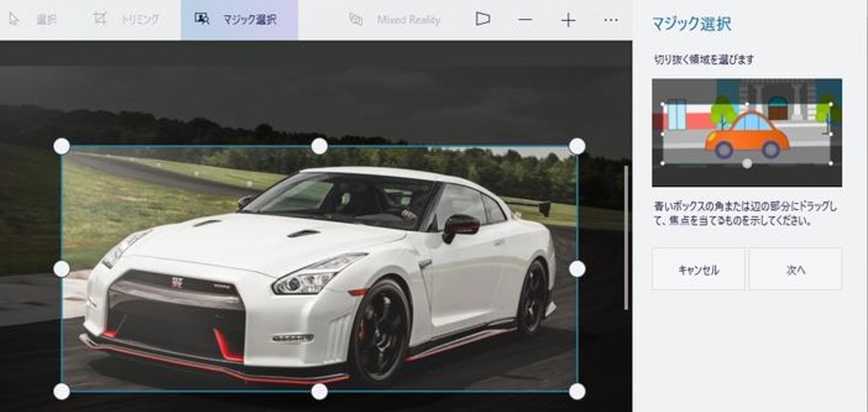Click the canvas vertical scrollbar

pyautogui.click(x=627, y=236)
